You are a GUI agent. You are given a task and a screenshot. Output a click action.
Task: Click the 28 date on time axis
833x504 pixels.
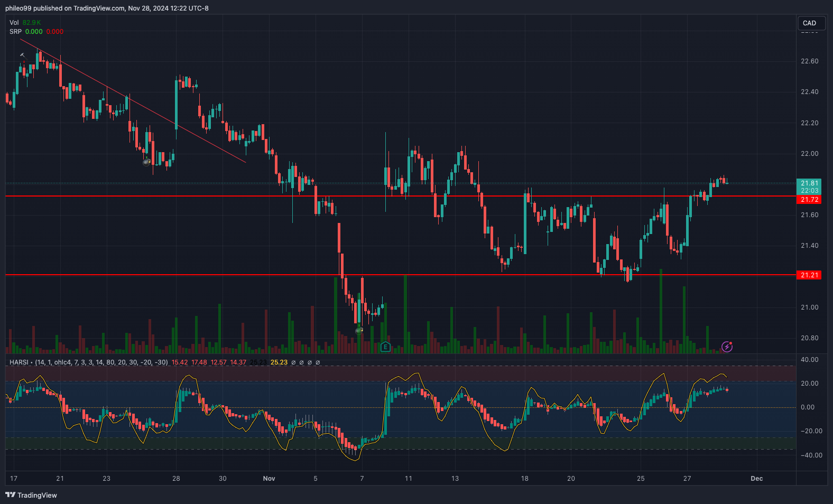pyautogui.click(x=176, y=479)
